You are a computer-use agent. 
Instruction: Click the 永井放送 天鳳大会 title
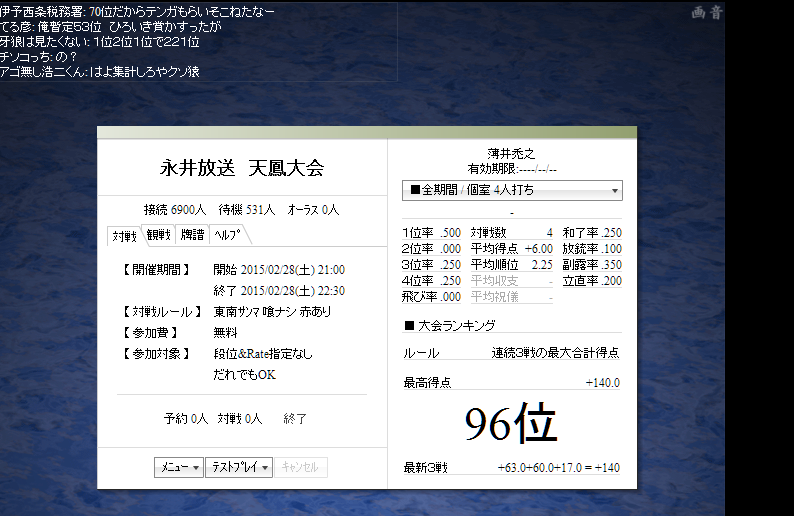point(242,168)
